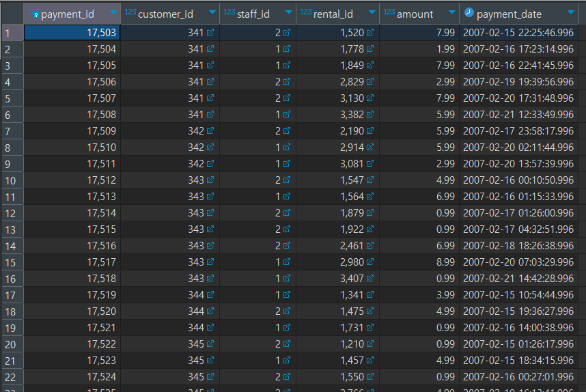586x392 pixels.
Task: Select row number 10 header
Action: [13, 180]
